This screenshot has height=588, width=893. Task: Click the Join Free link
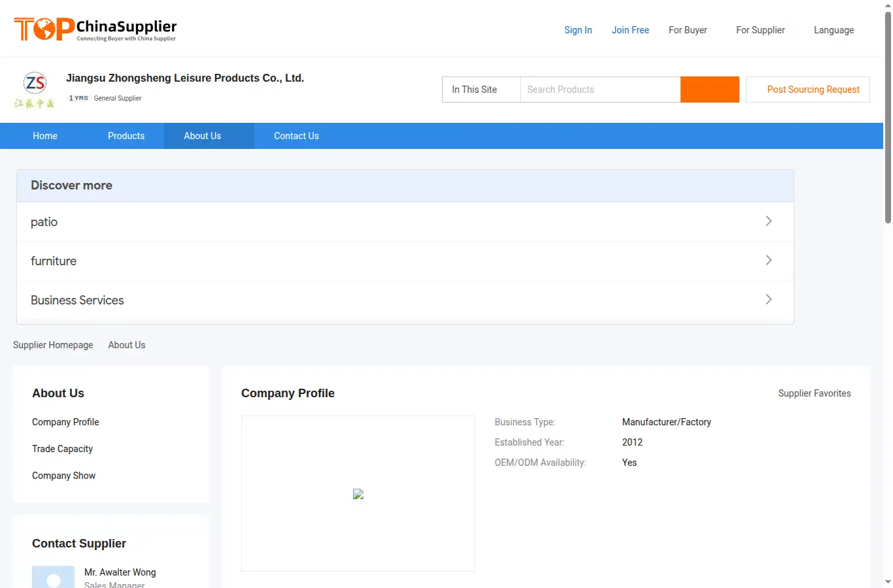[x=630, y=30]
